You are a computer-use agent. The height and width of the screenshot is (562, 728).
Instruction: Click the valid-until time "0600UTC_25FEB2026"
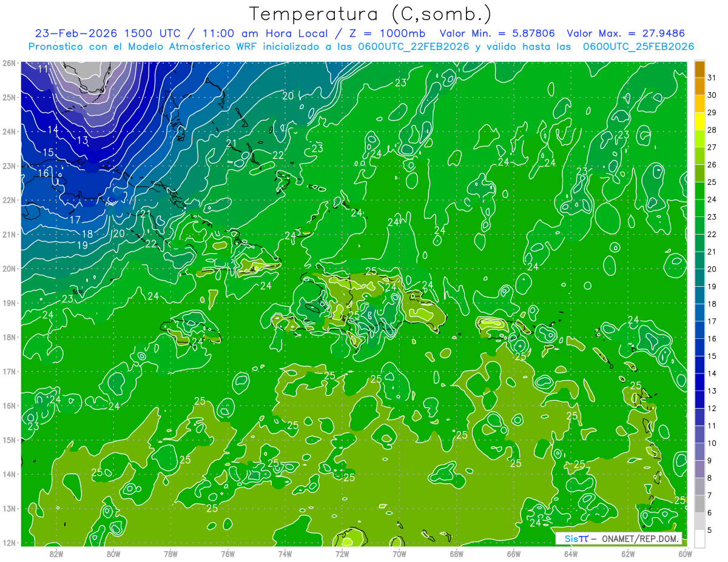tap(639, 46)
